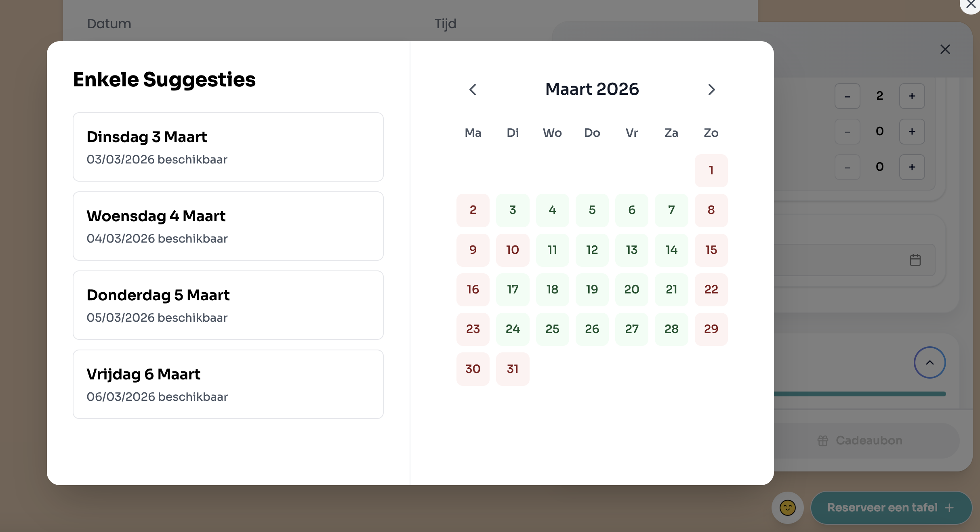The height and width of the screenshot is (532, 980).
Task: Close the Enkele Suggesties dialog
Action: coord(945,49)
